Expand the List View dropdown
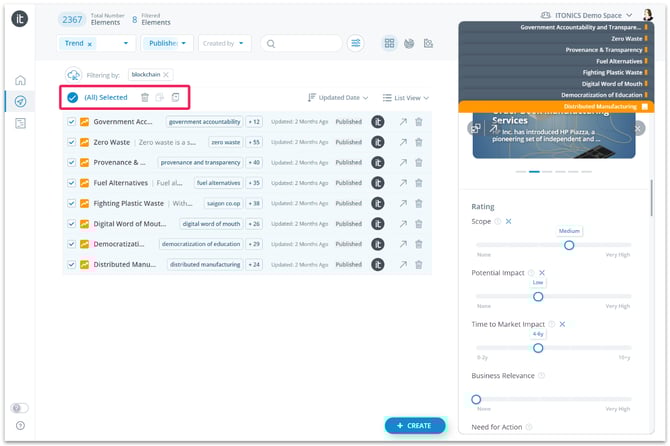 [409, 98]
